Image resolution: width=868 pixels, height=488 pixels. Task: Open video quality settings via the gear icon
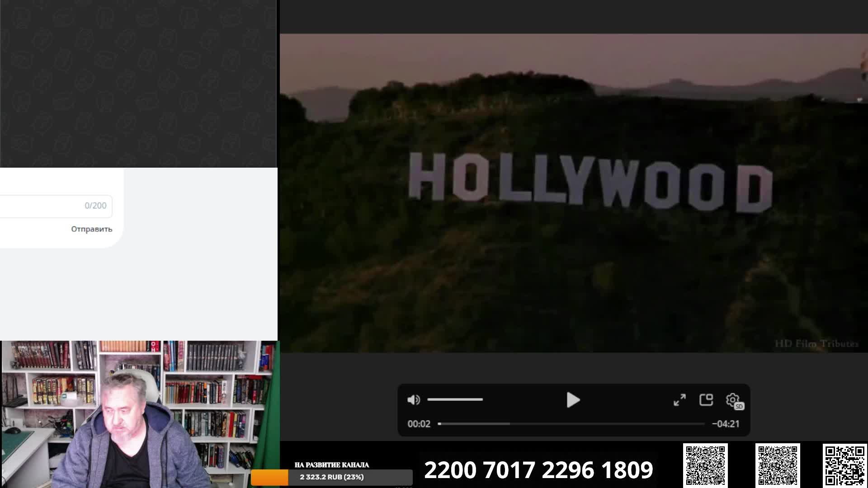pos(732,399)
